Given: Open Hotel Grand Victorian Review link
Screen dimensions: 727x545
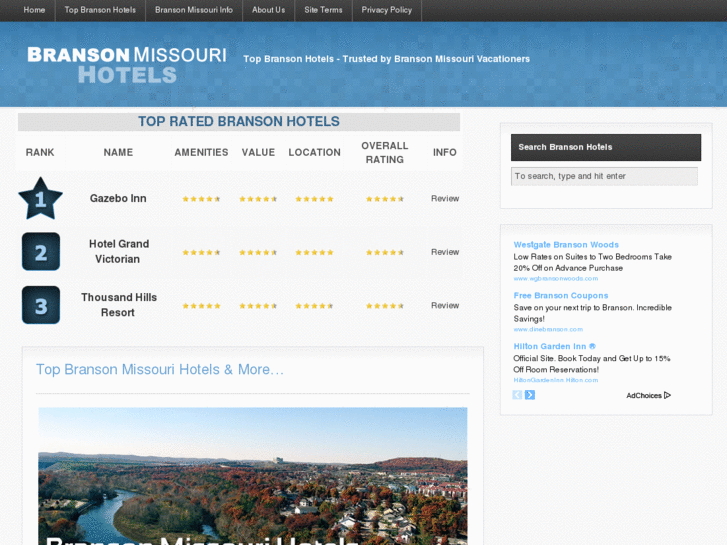Looking at the screenshot, I should click(445, 252).
